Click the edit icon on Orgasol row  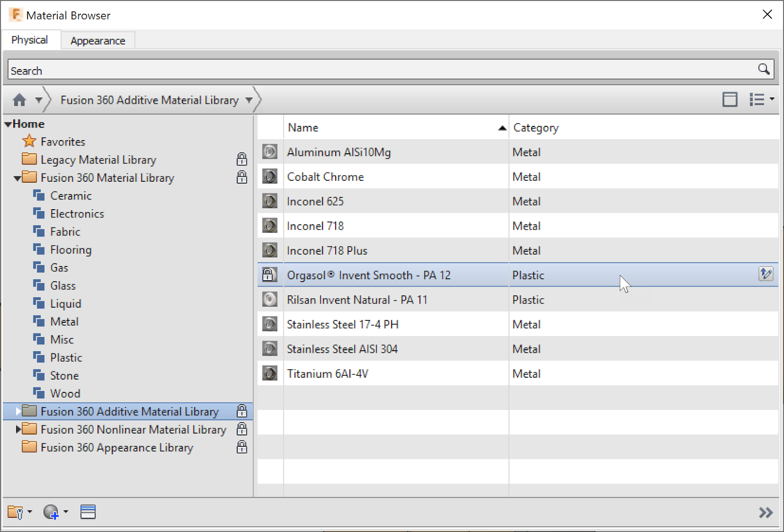(x=766, y=274)
